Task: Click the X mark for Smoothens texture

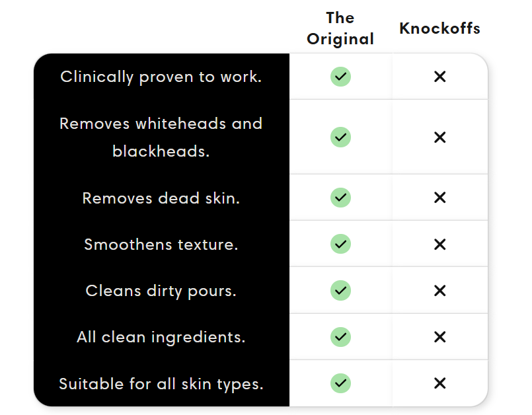Action: click(439, 245)
